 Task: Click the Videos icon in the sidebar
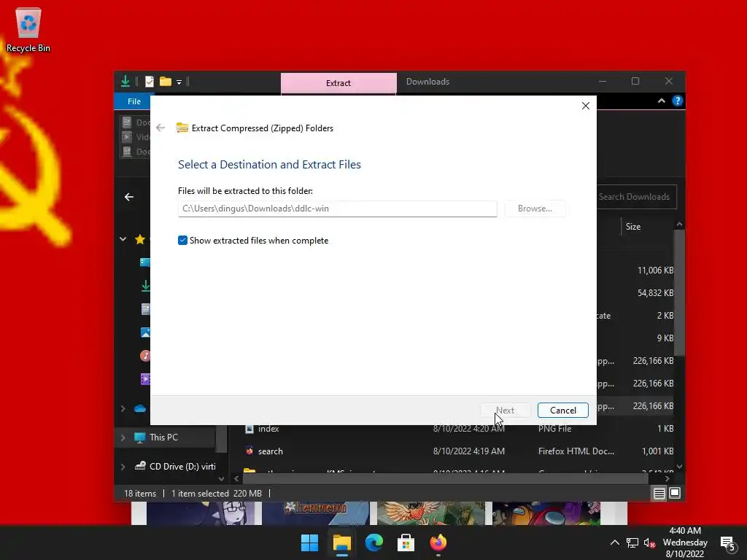pos(145,378)
